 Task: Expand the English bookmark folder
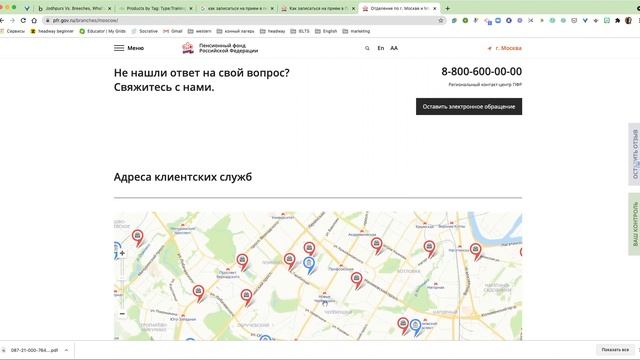click(326, 31)
